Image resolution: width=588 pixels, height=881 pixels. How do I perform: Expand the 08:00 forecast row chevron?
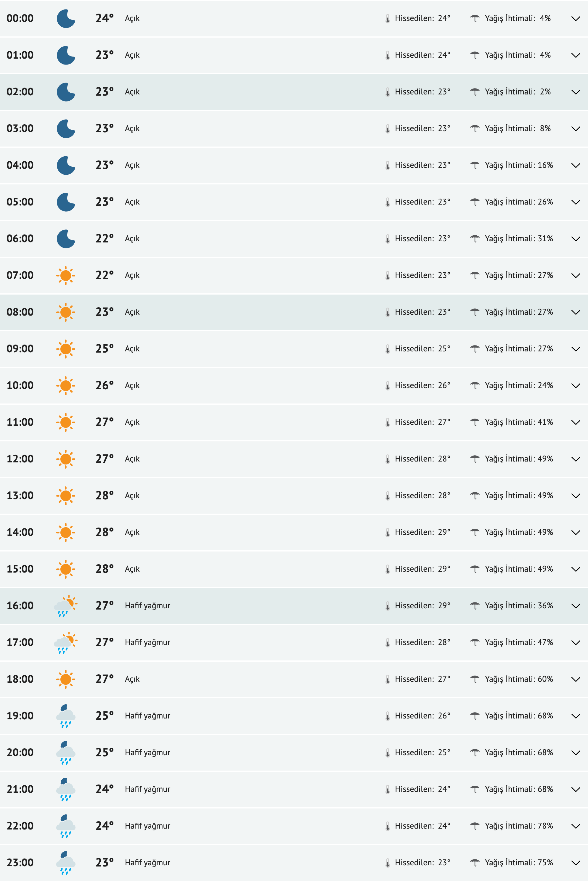click(x=575, y=312)
